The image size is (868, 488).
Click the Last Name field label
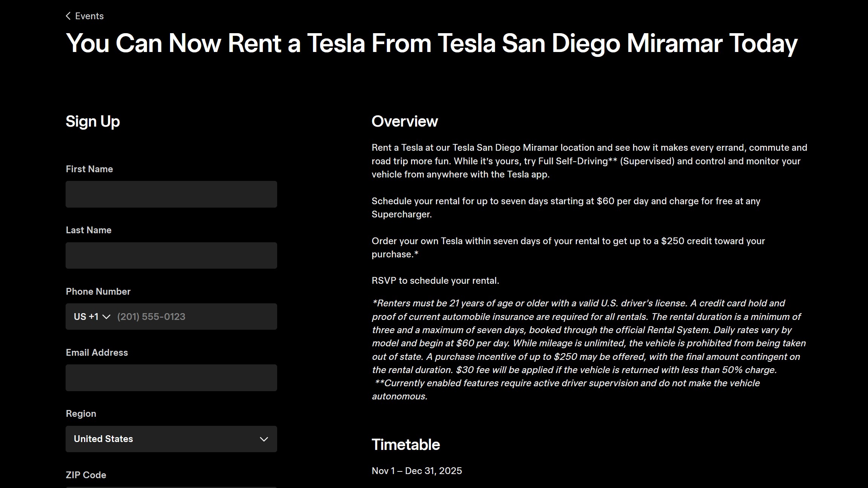point(89,230)
